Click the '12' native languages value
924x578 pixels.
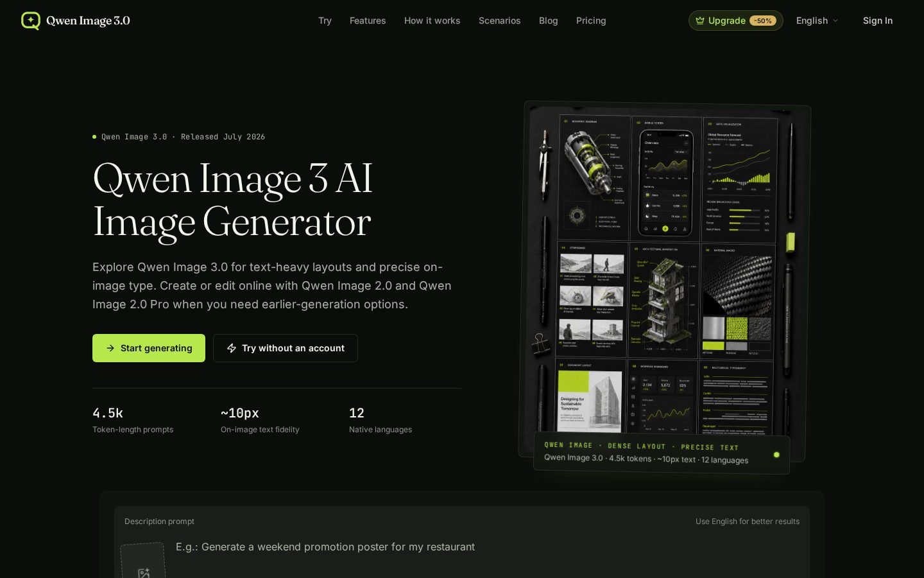tap(357, 413)
